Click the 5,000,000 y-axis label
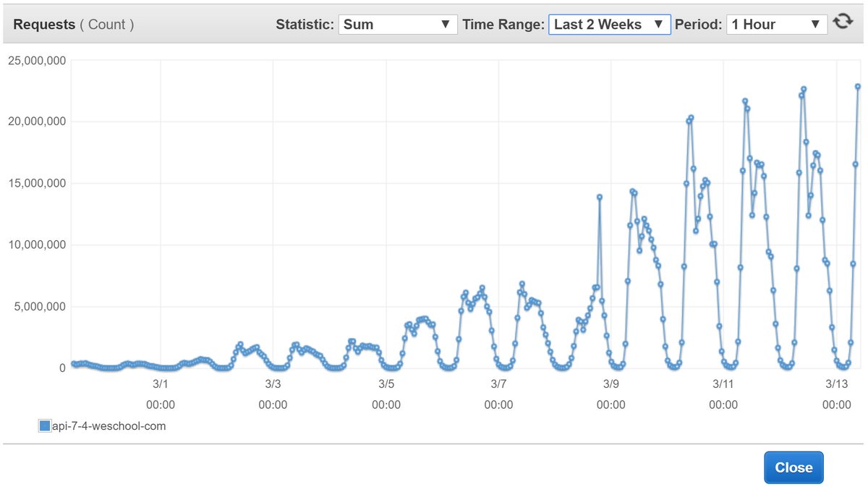Image resolution: width=868 pixels, height=487 pixels. [x=40, y=306]
